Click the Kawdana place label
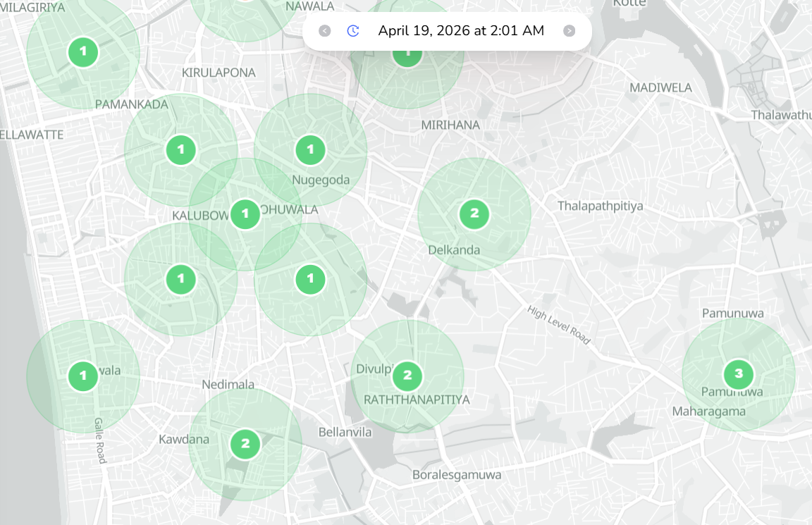 coord(184,440)
